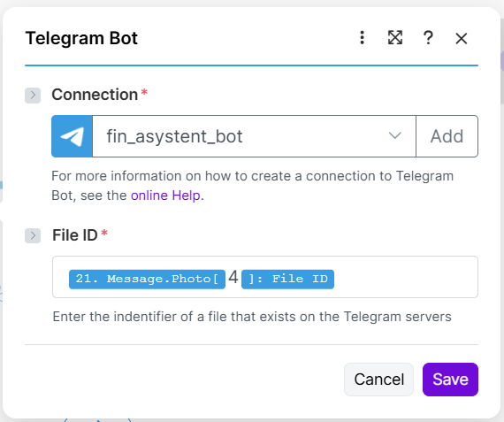
Task: Save the Telegram Bot configuration
Action: [450, 380]
